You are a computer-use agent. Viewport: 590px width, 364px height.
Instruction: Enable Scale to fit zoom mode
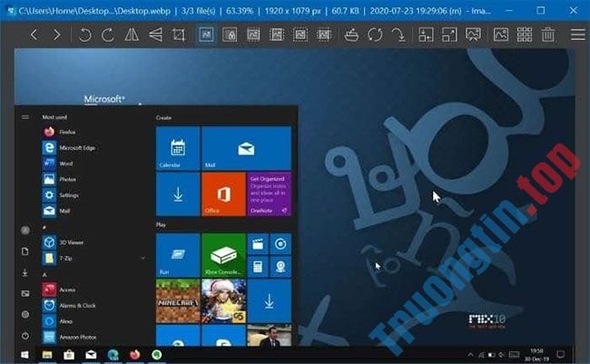pos(300,35)
